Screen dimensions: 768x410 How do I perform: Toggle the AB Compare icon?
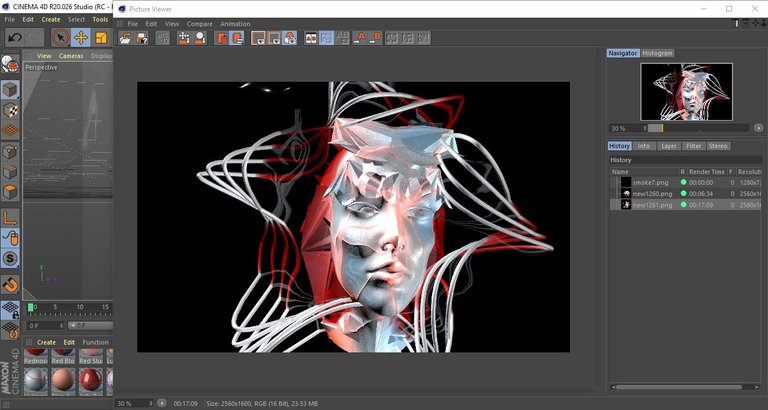(311, 38)
